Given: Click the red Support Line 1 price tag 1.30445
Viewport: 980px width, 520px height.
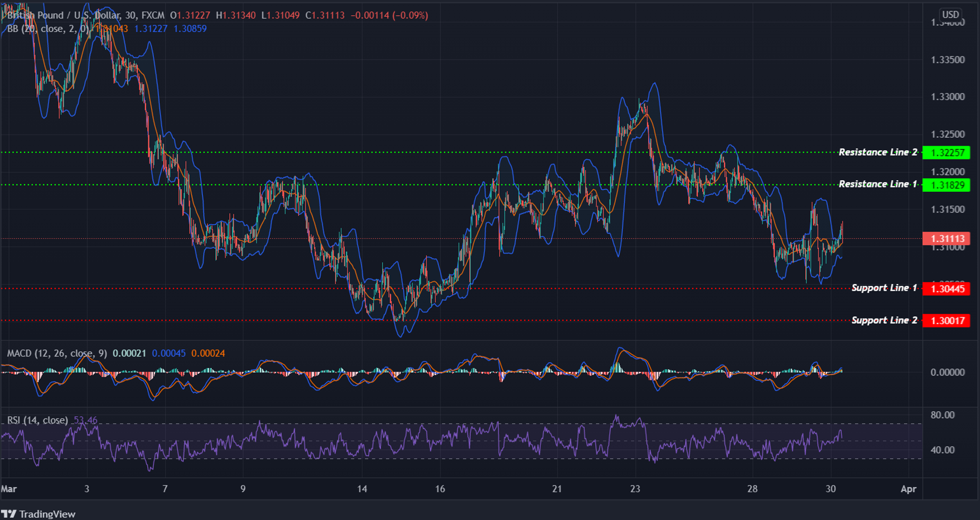Looking at the screenshot, I should point(948,288).
